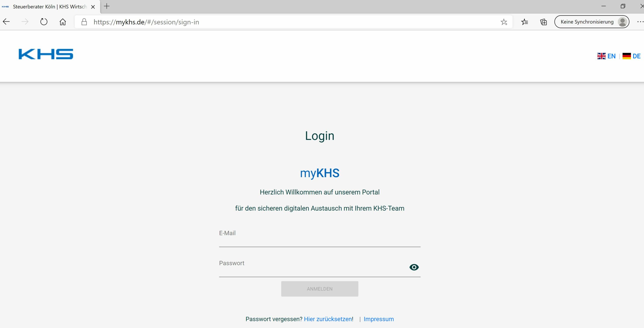
Task: Select the Steuerberater Köln browser tab
Action: [50, 7]
